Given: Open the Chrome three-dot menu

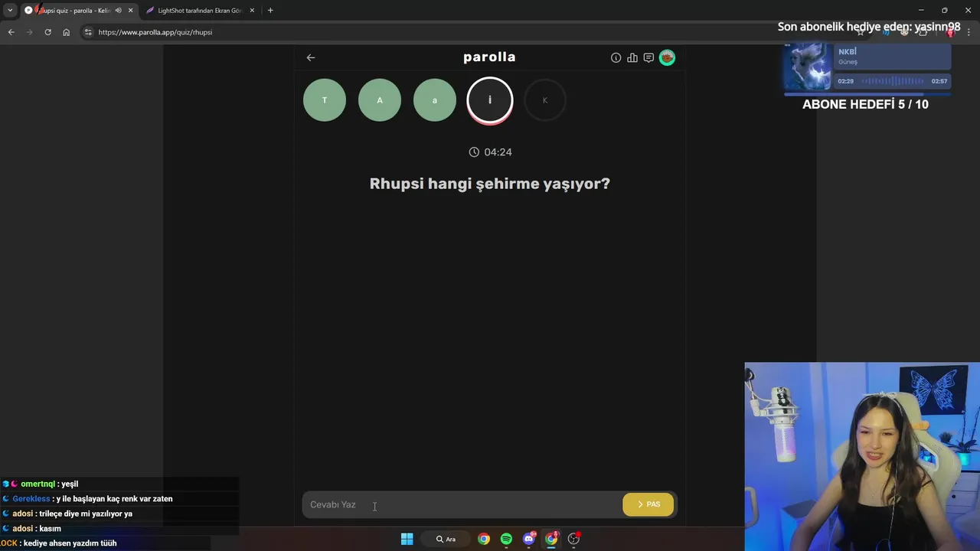Looking at the screenshot, I should [969, 32].
